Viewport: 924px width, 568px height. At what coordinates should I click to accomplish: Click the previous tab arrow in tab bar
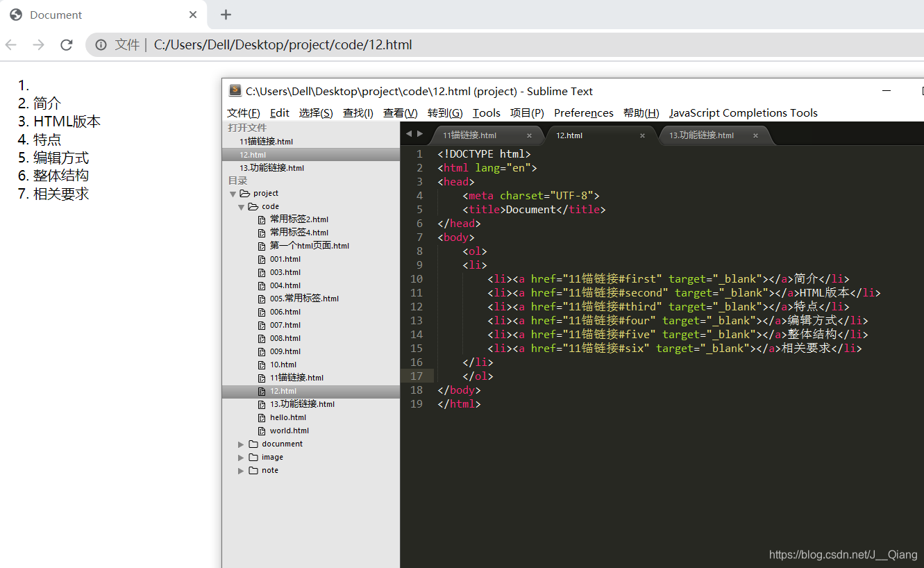(408, 134)
